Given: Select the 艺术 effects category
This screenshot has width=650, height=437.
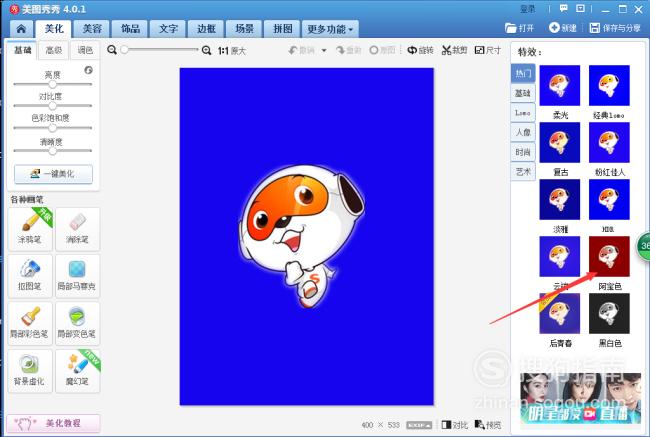Looking at the screenshot, I should click(x=523, y=172).
